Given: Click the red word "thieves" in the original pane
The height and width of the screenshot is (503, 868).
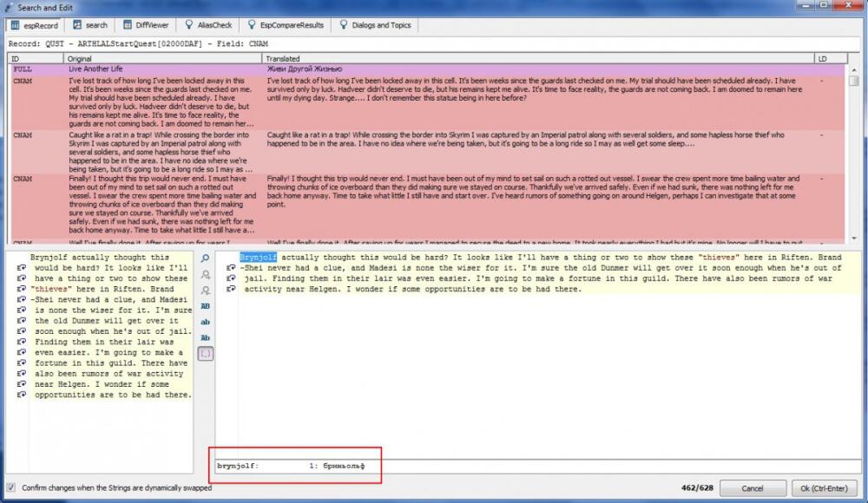Looking at the screenshot, I should (49, 289).
